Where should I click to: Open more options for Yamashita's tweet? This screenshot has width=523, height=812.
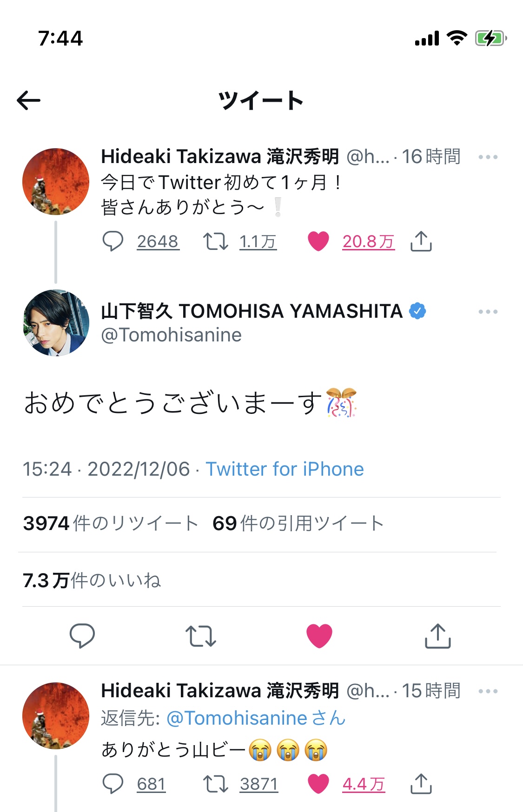click(488, 312)
